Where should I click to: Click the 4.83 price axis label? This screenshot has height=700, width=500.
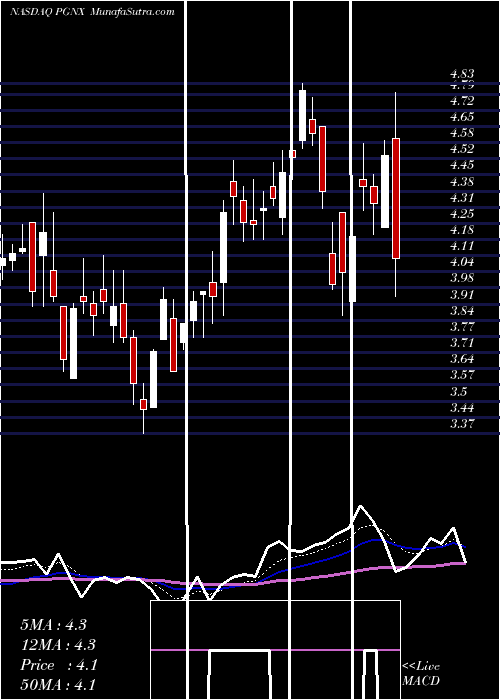point(462,74)
